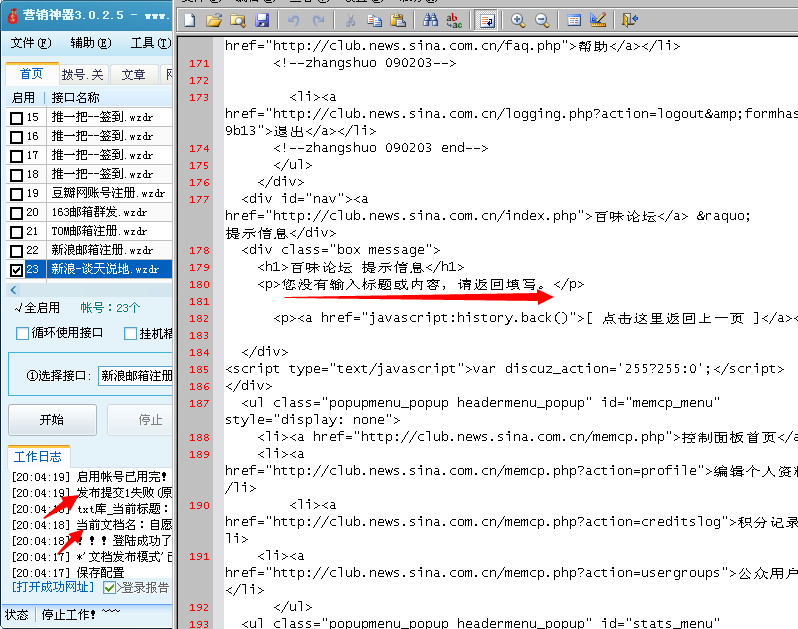This screenshot has height=629, width=798.
Task: Open the 打开成功网址 link
Action: click(53, 587)
